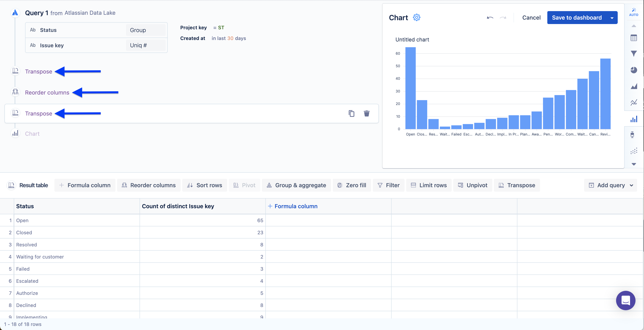This screenshot has width=644, height=330.
Task: Select the pie chart type icon
Action: pyautogui.click(x=633, y=70)
